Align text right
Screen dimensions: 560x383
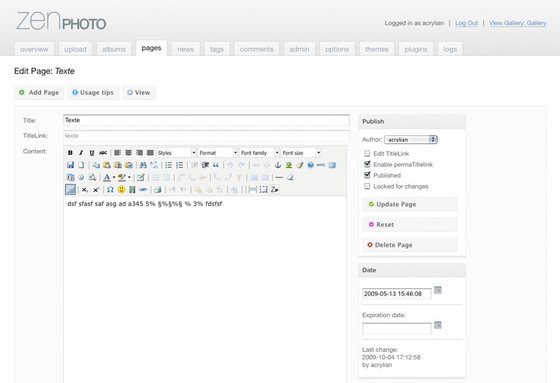139,153
